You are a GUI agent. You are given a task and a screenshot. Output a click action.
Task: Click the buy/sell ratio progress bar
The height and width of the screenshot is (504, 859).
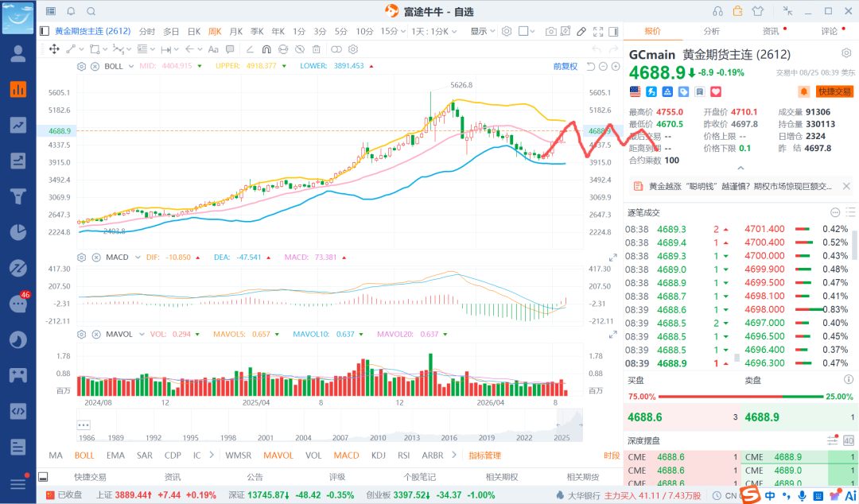click(740, 397)
